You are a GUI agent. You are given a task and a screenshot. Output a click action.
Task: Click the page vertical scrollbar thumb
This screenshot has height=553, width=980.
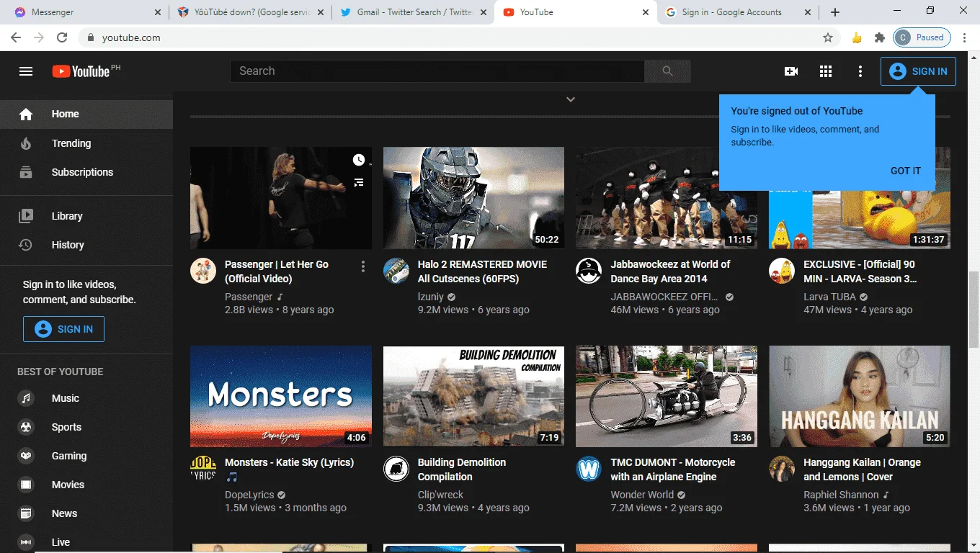point(974,308)
